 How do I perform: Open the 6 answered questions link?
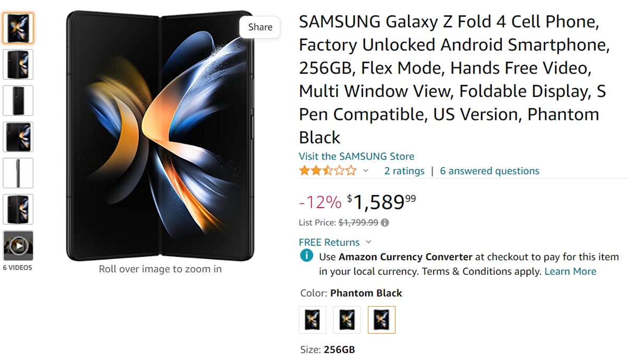pyautogui.click(x=490, y=171)
